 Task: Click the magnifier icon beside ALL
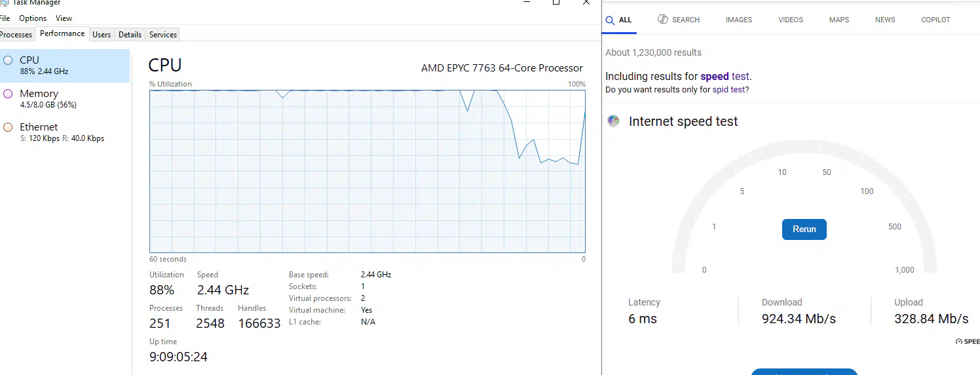(x=610, y=20)
